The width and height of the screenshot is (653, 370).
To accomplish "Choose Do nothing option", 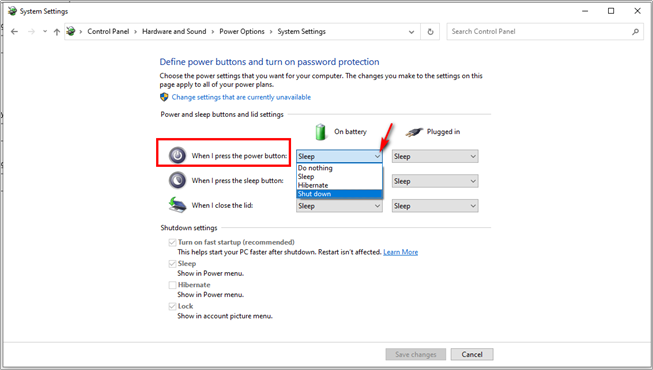I will pyautogui.click(x=339, y=168).
